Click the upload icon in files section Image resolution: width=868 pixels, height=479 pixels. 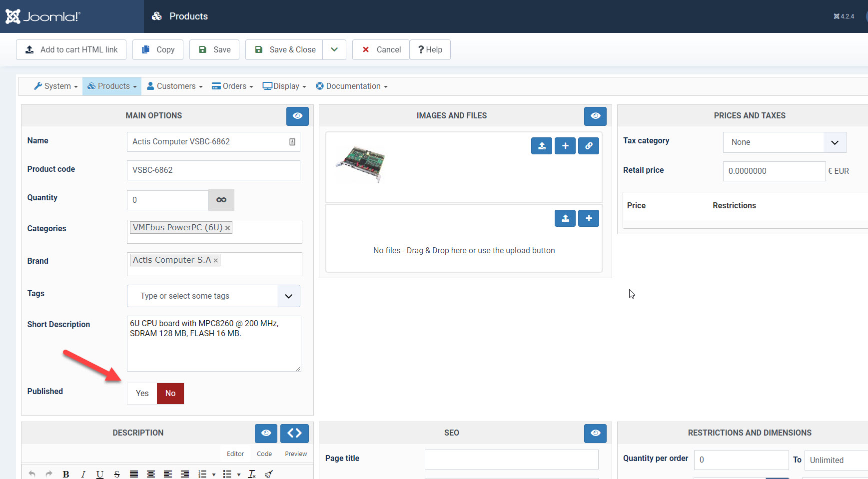pyautogui.click(x=565, y=218)
